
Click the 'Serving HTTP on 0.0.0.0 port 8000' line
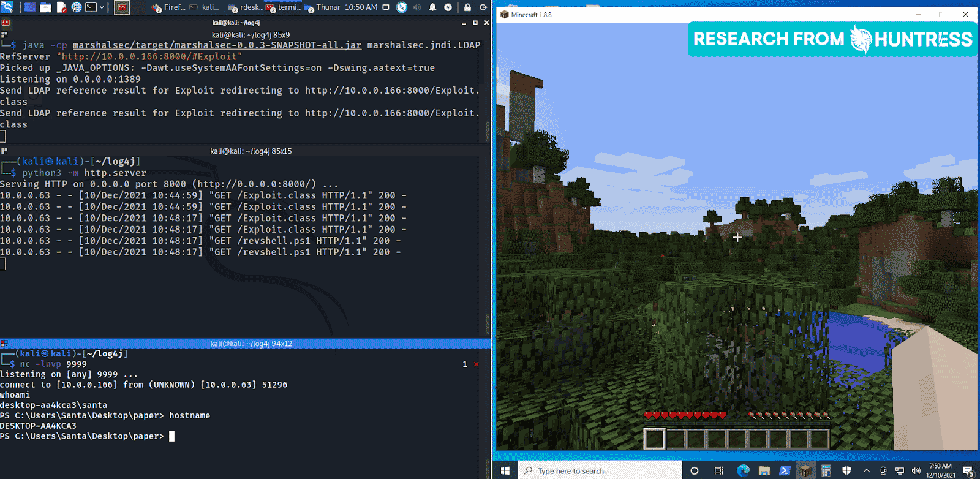(x=169, y=184)
